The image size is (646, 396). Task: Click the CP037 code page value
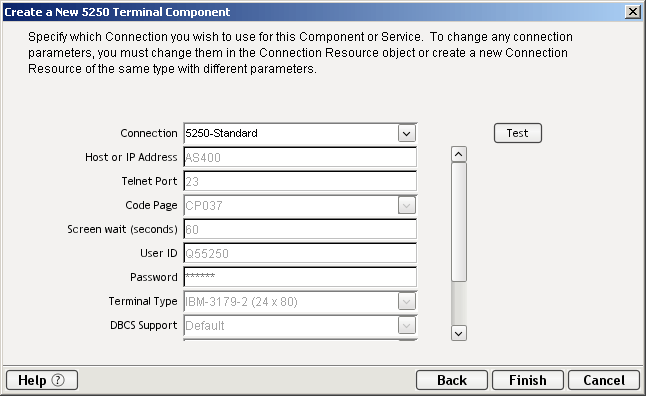204,206
